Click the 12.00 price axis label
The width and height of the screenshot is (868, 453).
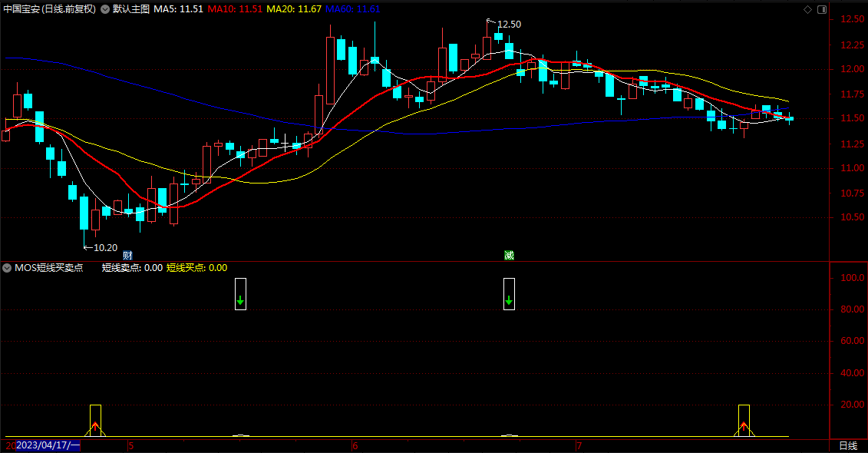(x=853, y=69)
